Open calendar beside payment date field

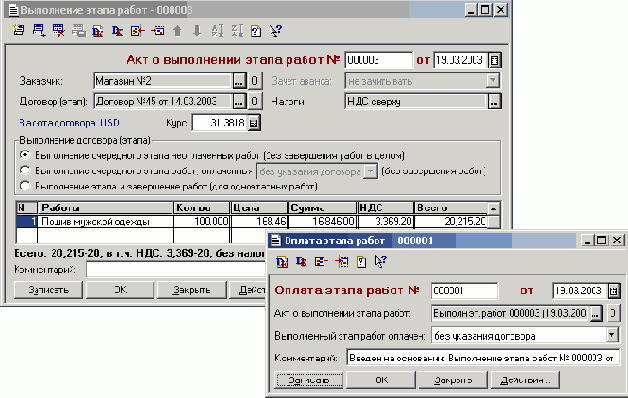point(614,291)
